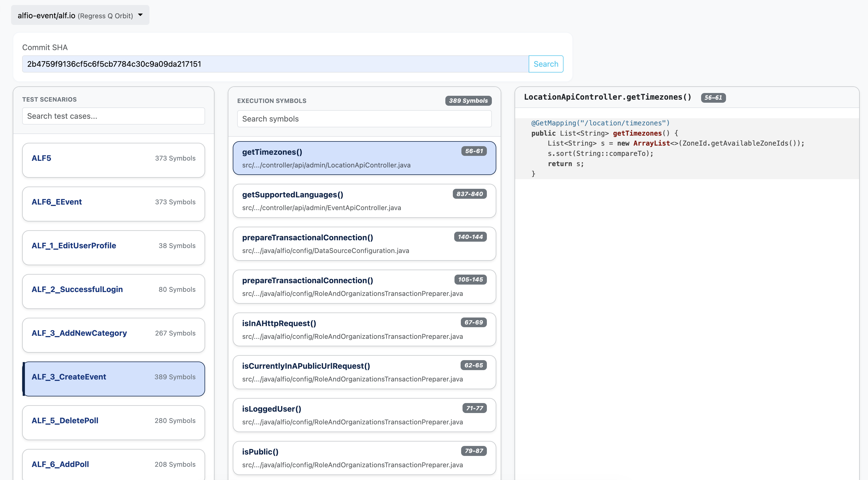
Task: Click the 267 Symbols label
Action: (175, 333)
